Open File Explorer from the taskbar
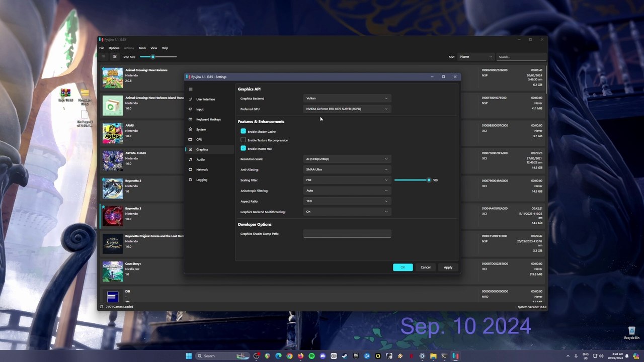Viewport: 644px width, 362px height. coord(433,356)
